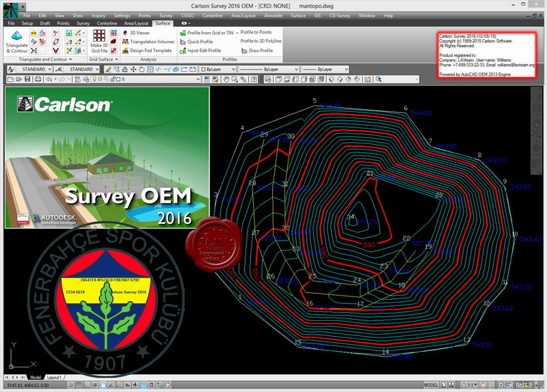Image resolution: width=547 pixels, height=392 pixels.
Task: Click Profile to Points
Action: tap(256, 32)
